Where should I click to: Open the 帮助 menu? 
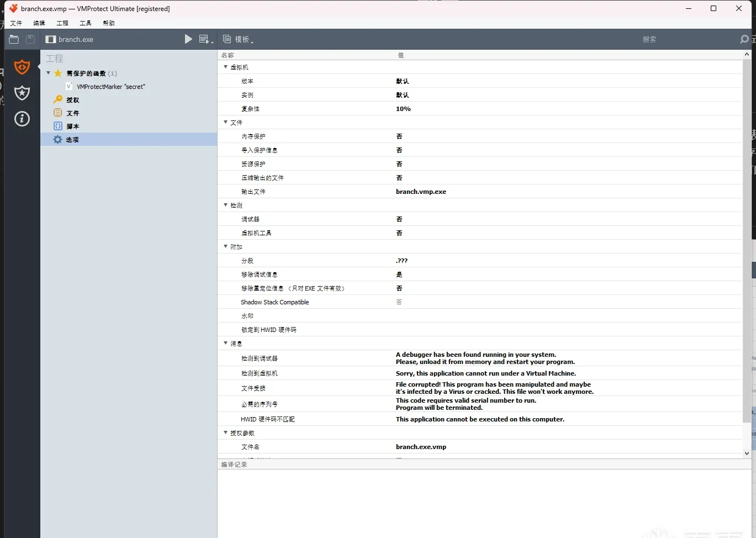tap(109, 23)
